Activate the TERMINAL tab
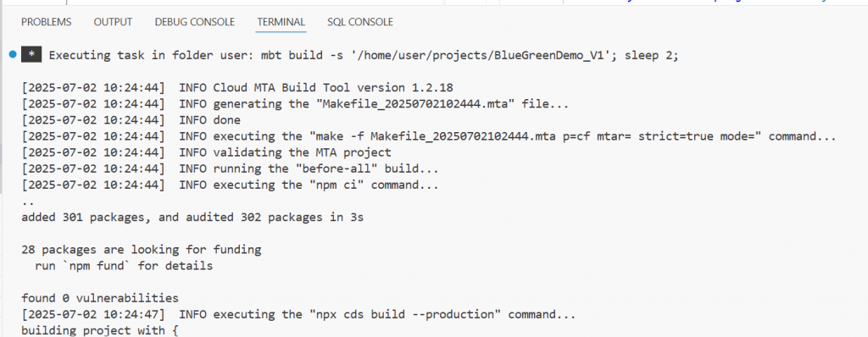868x337 pixels. 281,22
